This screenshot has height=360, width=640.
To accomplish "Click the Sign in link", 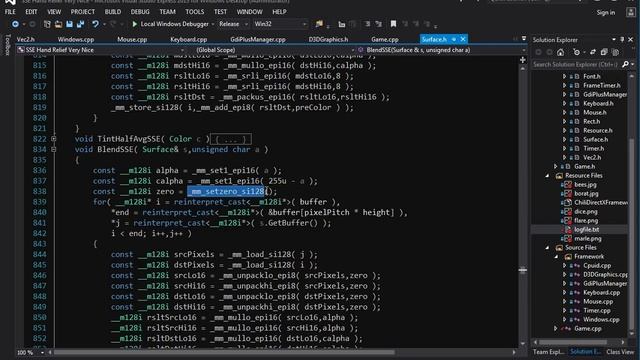I will click(606, 12).
